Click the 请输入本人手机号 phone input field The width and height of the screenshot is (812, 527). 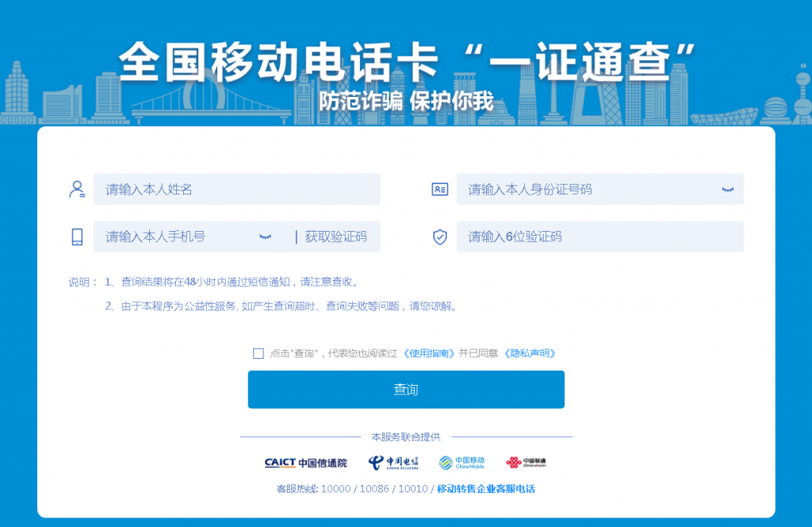174,237
